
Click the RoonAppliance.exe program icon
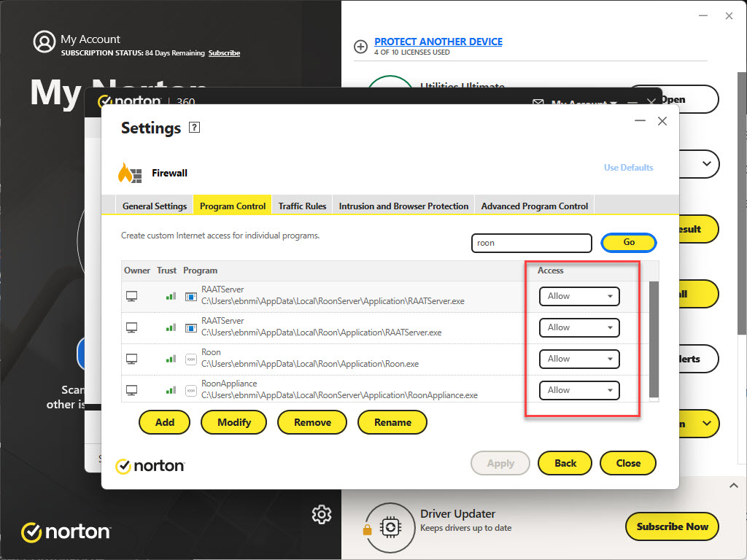click(x=191, y=391)
